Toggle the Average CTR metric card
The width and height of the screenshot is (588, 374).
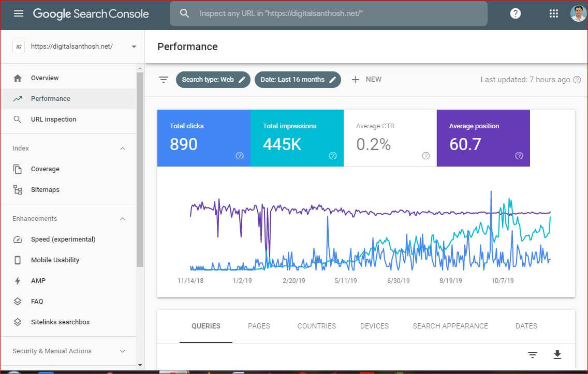click(x=390, y=138)
